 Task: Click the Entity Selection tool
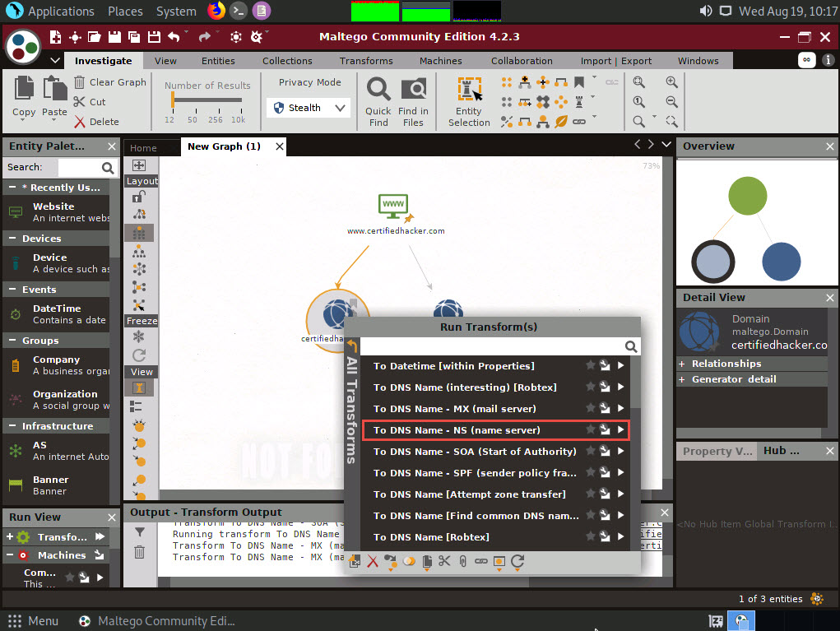tap(469, 101)
